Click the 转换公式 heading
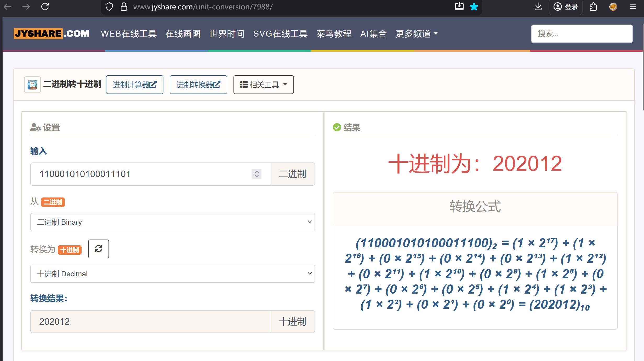Screen dimensions: 644x361 [475, 207]
